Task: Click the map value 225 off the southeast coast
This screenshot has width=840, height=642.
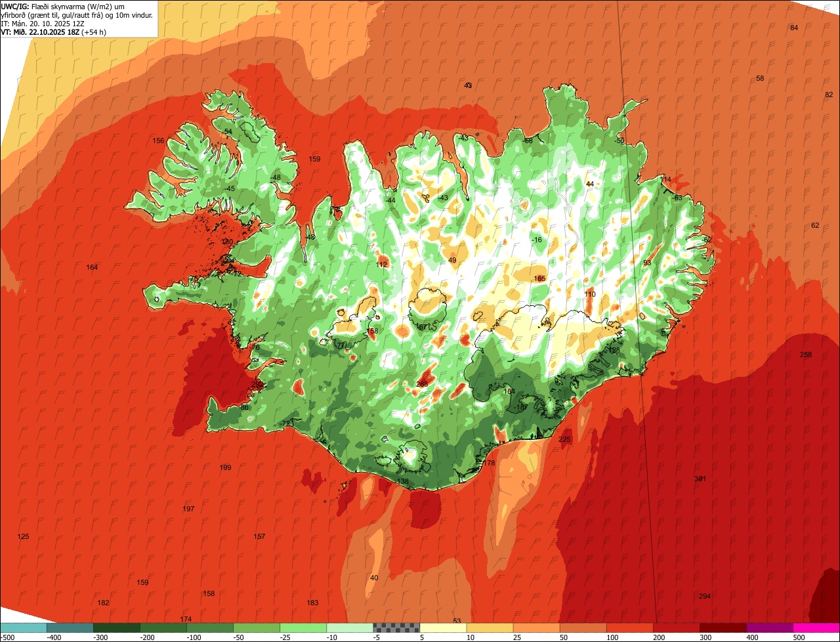Action: click(x=564, y=439)
